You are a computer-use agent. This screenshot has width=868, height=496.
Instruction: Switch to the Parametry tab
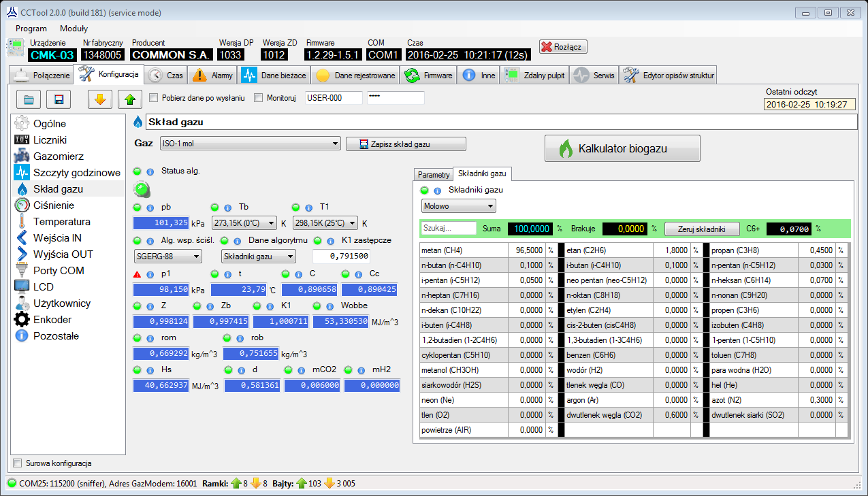coord(434,174)
